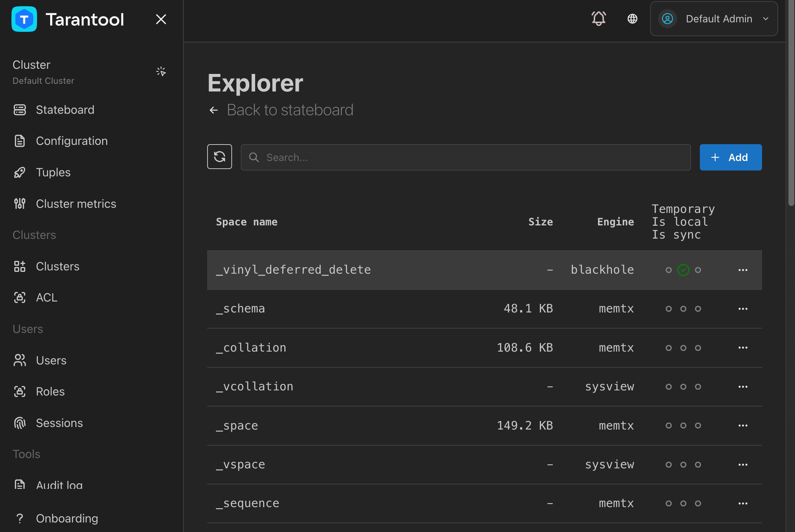
Task: Select the _vinyl_deferred_delete space name
Action: [294, 270]
